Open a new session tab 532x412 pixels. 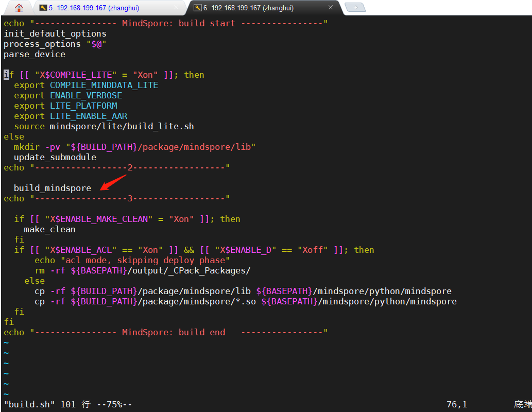(x=355, y=7)
